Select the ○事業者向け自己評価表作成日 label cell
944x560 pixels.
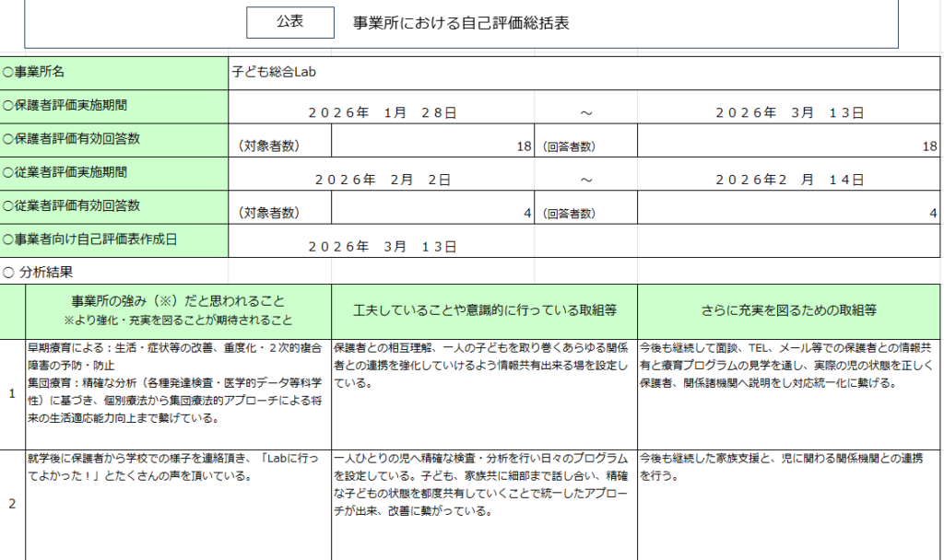[x=114, y=239]
